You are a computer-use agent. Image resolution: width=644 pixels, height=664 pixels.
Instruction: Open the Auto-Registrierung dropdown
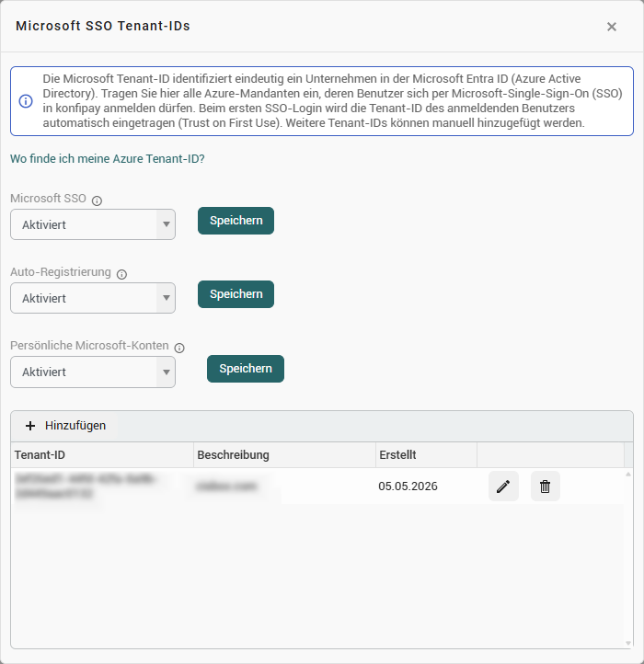tap(93, 298)
